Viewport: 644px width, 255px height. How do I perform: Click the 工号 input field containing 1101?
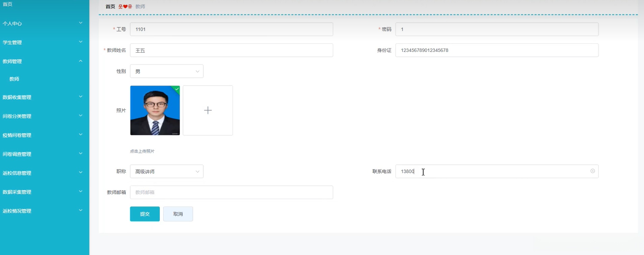click(x=232, y=29)
